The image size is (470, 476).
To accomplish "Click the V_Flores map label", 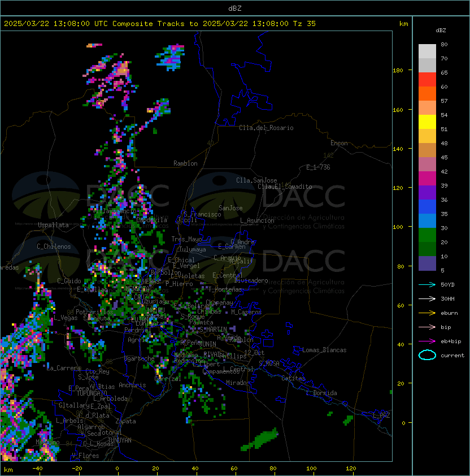I will (85, 456).
